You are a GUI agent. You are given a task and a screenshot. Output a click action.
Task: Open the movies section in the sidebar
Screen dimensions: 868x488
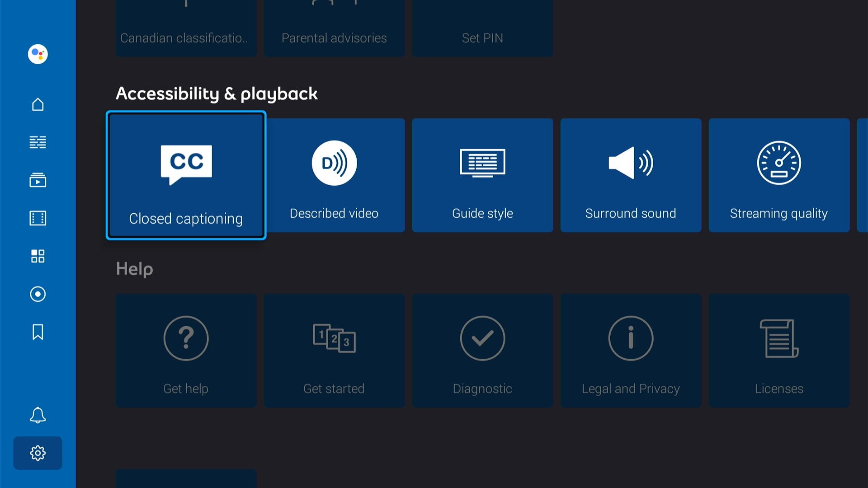tap(38, 218)
